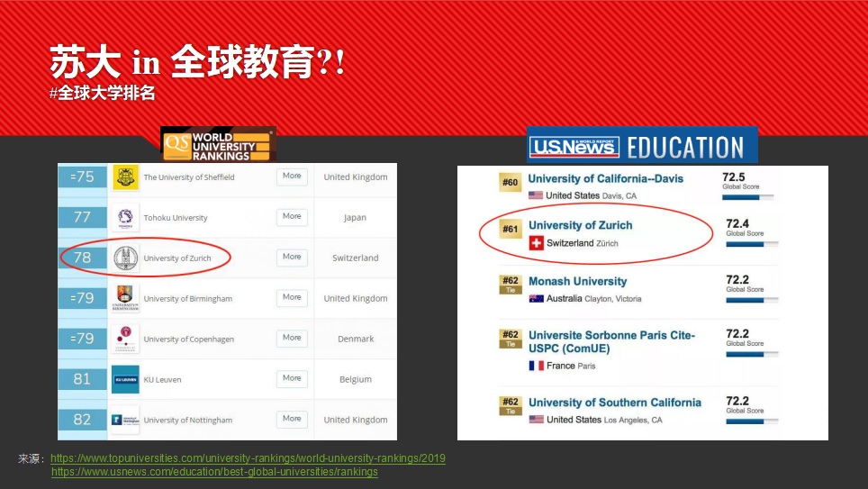Click the Switzerland flag icon

[x=536, y=243]
